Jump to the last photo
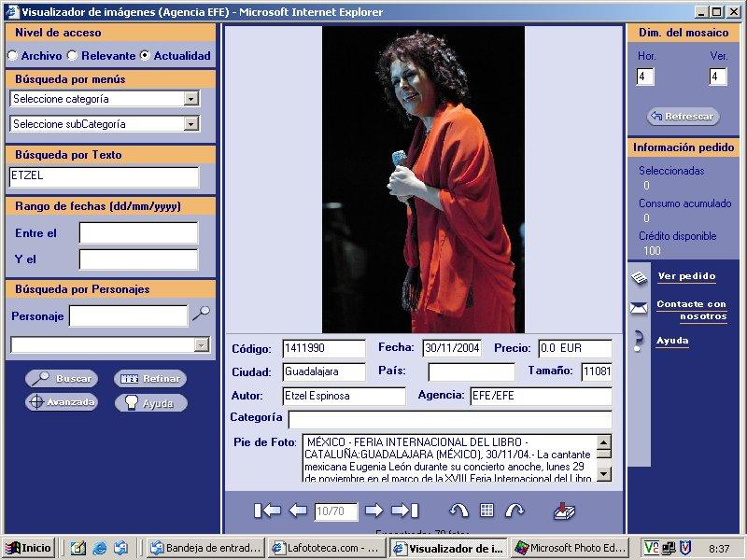Image resolution: width=747 pixels, height=560 pixels. 404,511
